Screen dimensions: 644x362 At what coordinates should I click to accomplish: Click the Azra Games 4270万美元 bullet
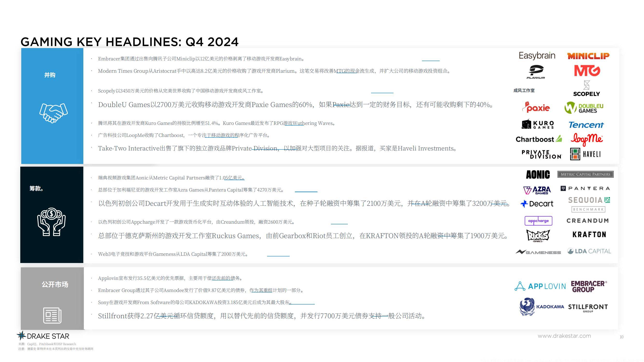click(191, 190)
